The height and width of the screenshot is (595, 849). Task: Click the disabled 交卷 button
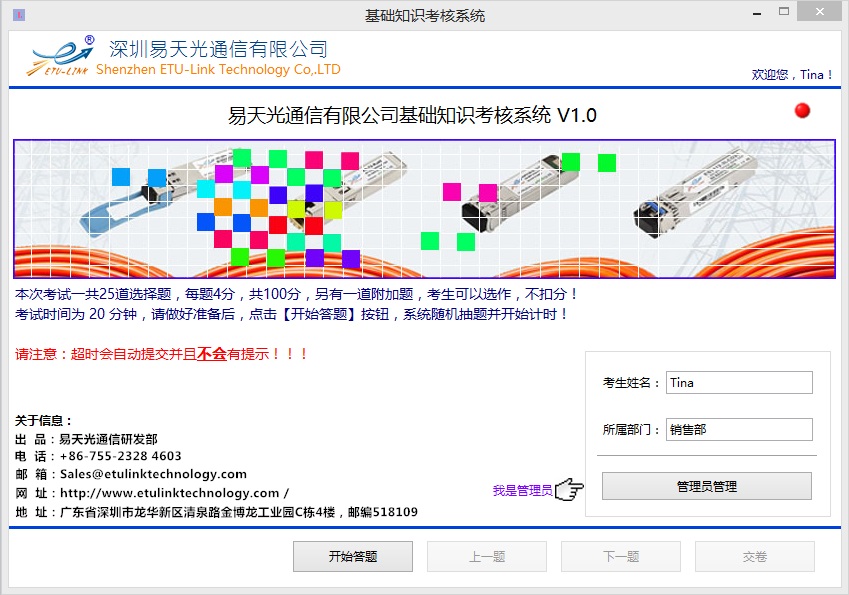coord(755,556)
